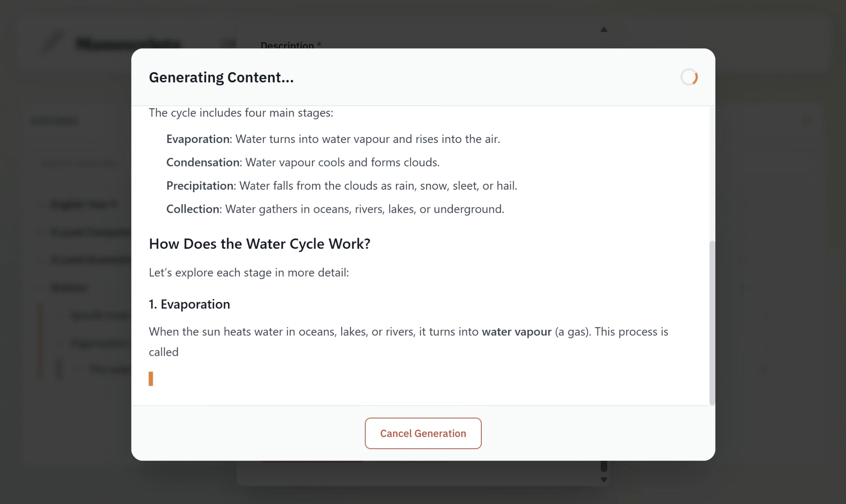The image size is (846, 504).
Task: Click the heading How Does the Water Cycle Work?
Action: coord(260,244)
